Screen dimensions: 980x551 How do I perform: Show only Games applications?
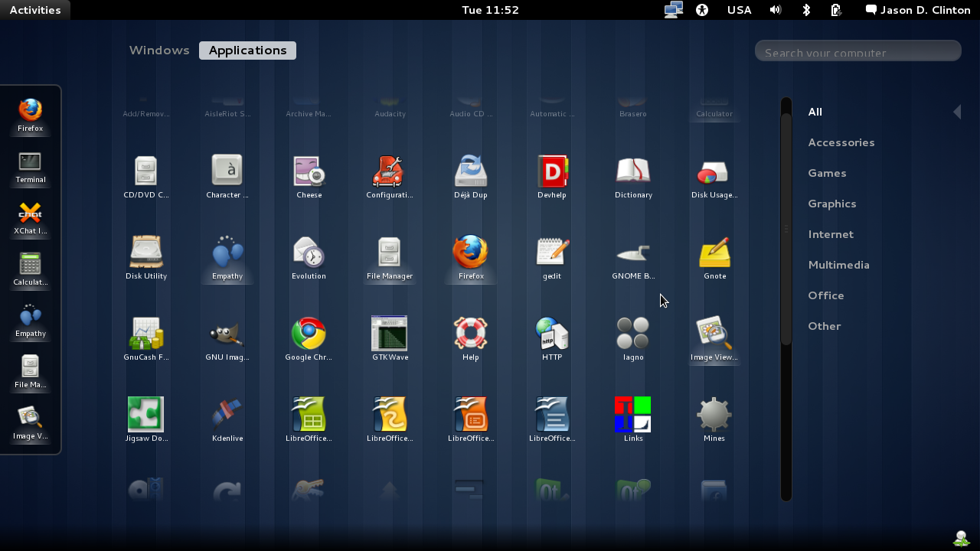click(827, 173)
